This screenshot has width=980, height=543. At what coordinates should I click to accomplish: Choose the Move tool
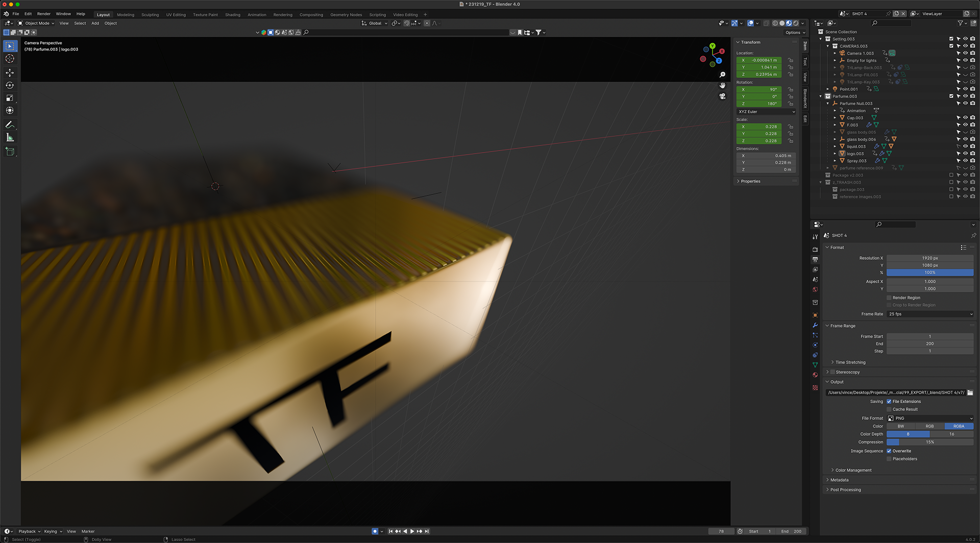pos(10,73)
